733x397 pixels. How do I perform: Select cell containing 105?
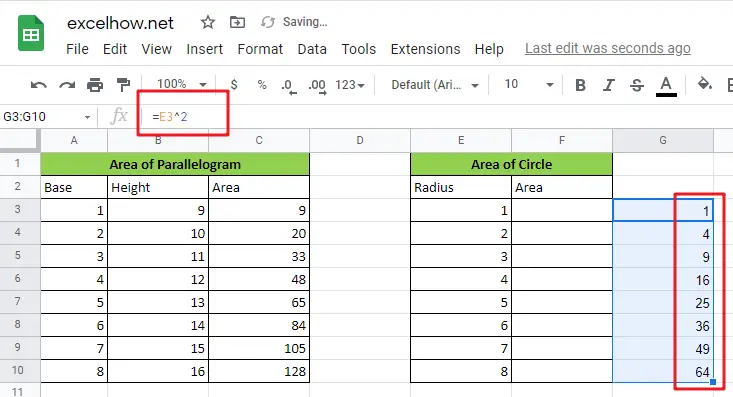[259, 348]
